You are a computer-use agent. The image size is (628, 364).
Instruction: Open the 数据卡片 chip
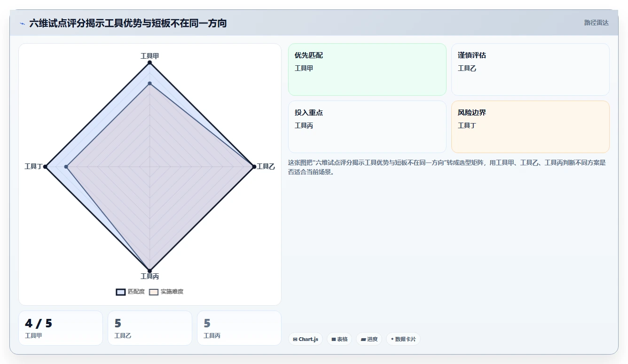(x=403, y=339)
